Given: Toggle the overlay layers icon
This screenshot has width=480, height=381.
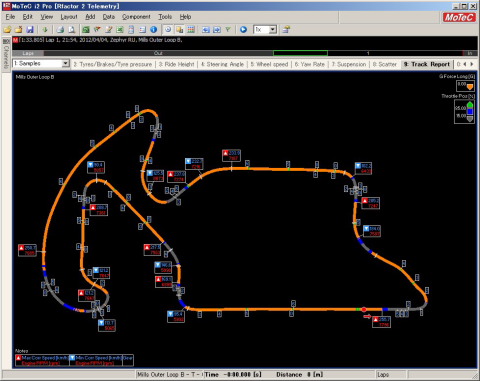Looking at the screenshot, I should (x=179, y=30).
